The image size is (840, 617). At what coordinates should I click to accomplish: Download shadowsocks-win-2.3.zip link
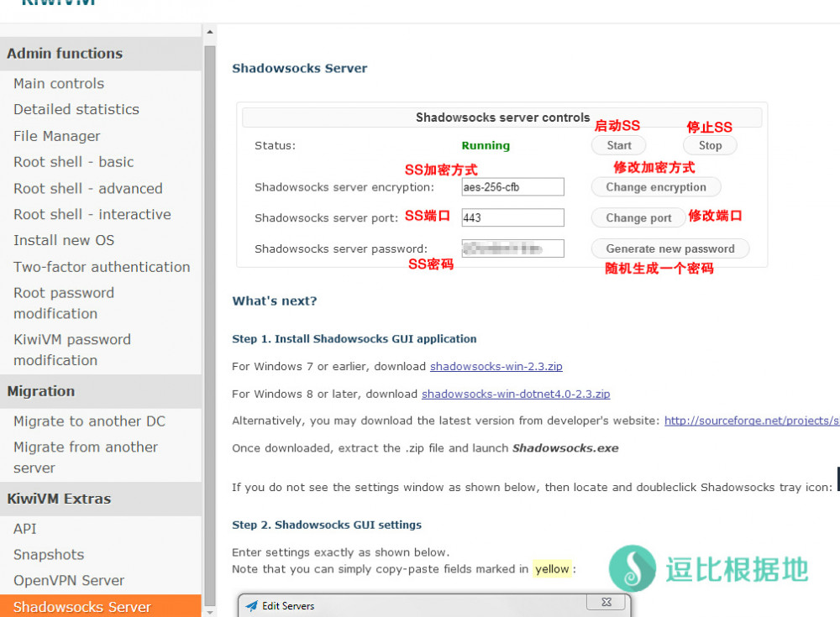tap(496, 367)
